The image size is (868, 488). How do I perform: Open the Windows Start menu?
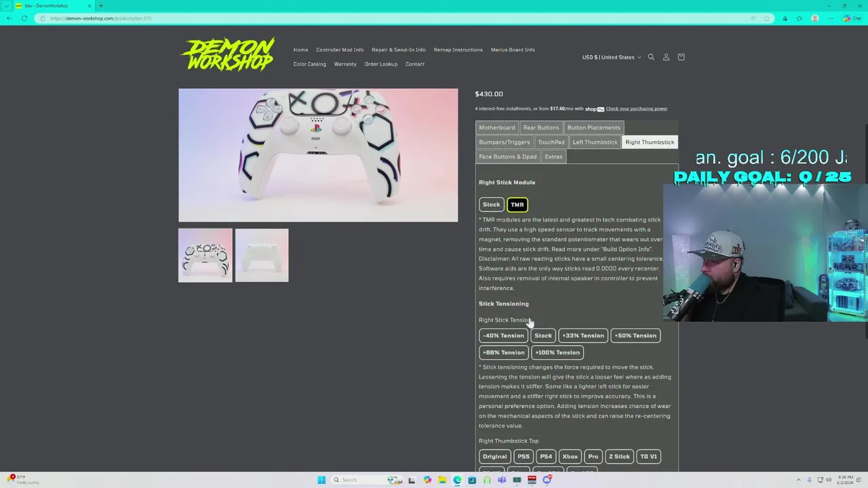coord(321,480)
